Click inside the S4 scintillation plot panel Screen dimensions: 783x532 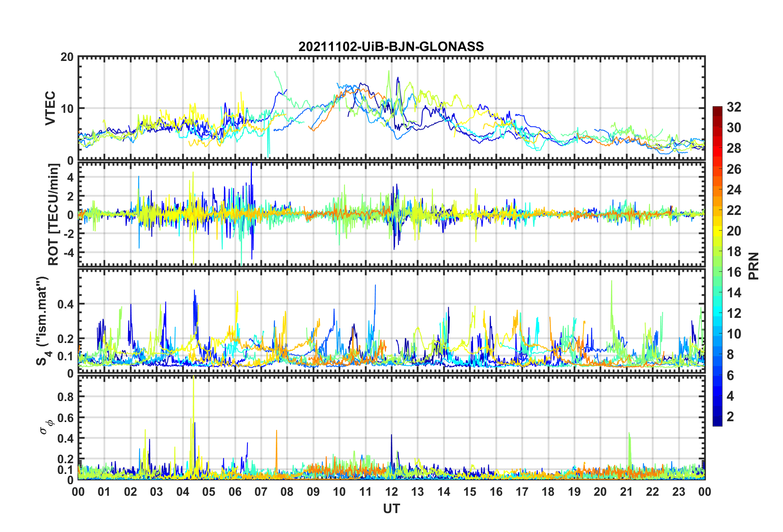point(391,322)
